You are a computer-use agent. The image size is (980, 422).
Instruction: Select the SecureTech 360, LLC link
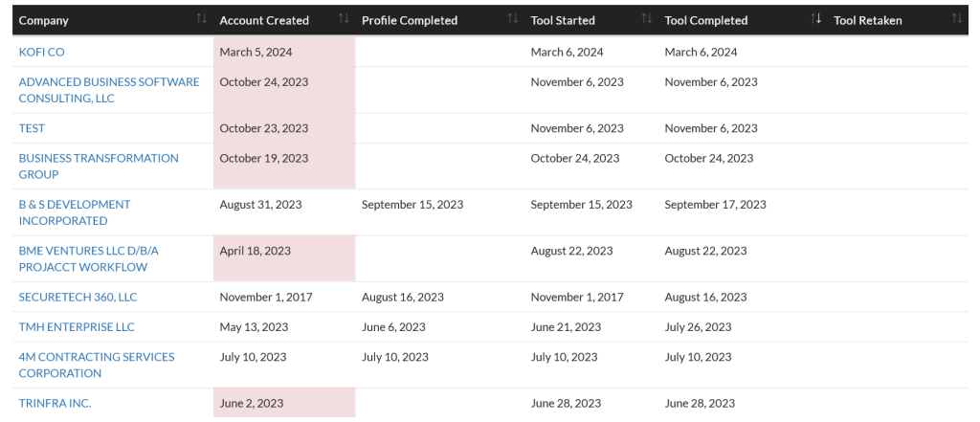(x=78, y=297)
